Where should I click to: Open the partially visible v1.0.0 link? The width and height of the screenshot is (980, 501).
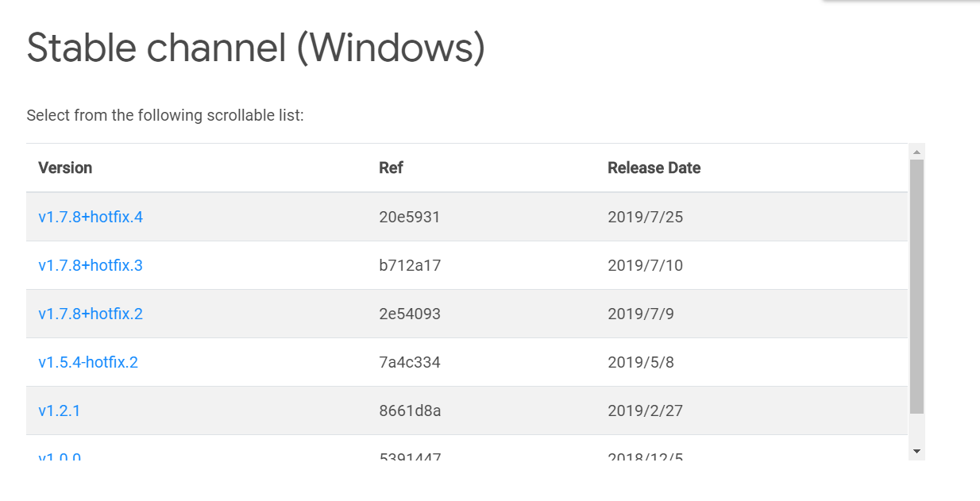tap(60, 457)
